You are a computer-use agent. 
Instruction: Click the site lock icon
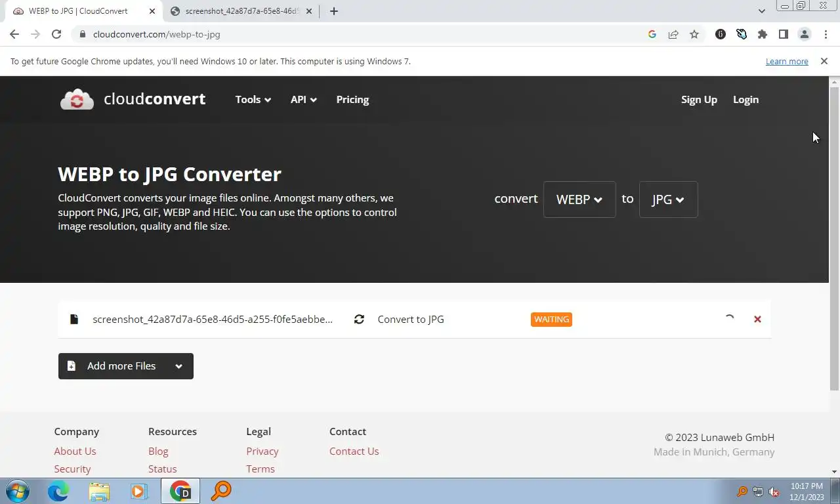(x=82, y=34)
